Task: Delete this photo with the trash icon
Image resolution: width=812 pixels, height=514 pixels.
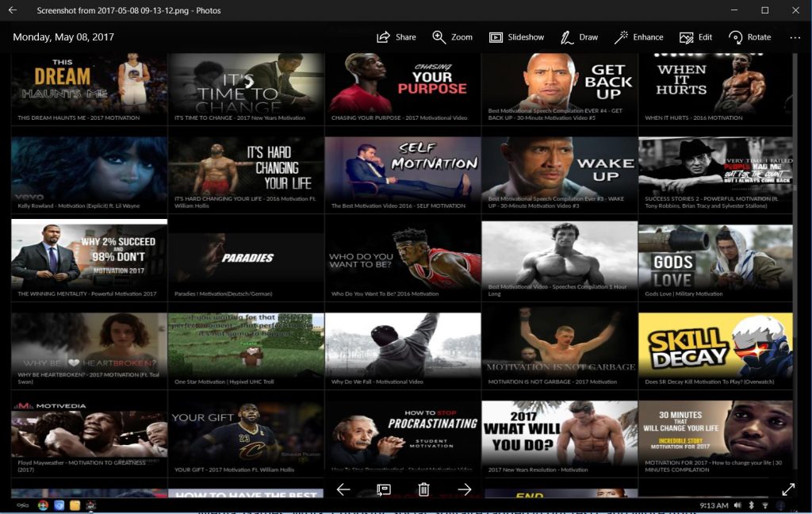Action: [x=423, y=489]
